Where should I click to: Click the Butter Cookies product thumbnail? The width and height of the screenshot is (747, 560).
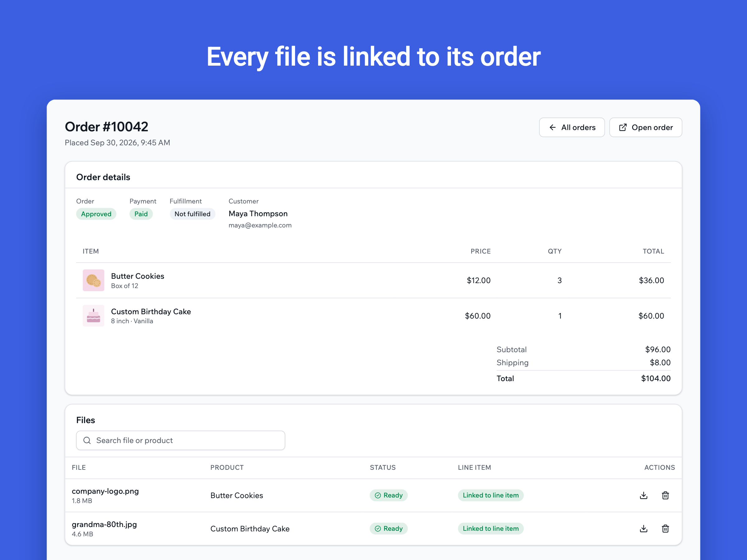click(x=94, y=280)
